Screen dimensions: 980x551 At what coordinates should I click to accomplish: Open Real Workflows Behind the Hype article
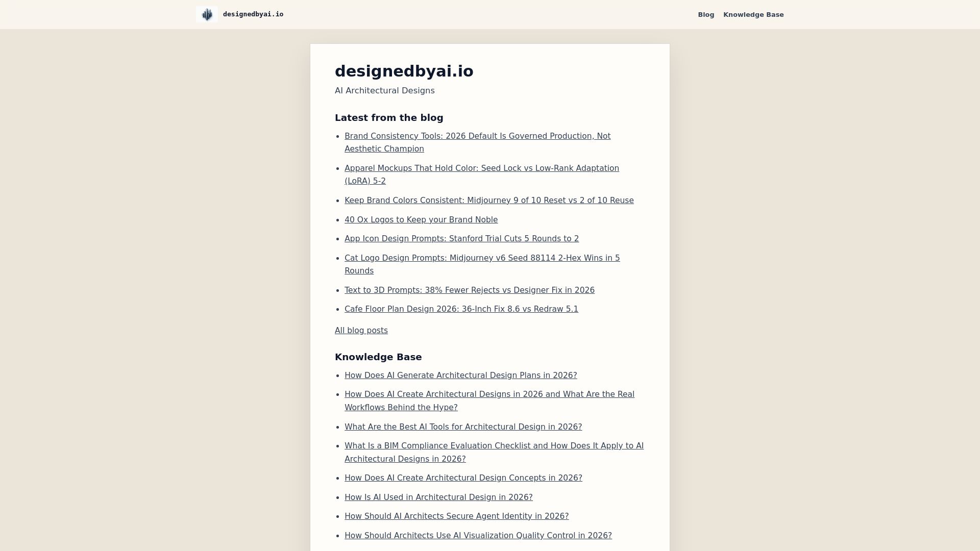point(489,401)
